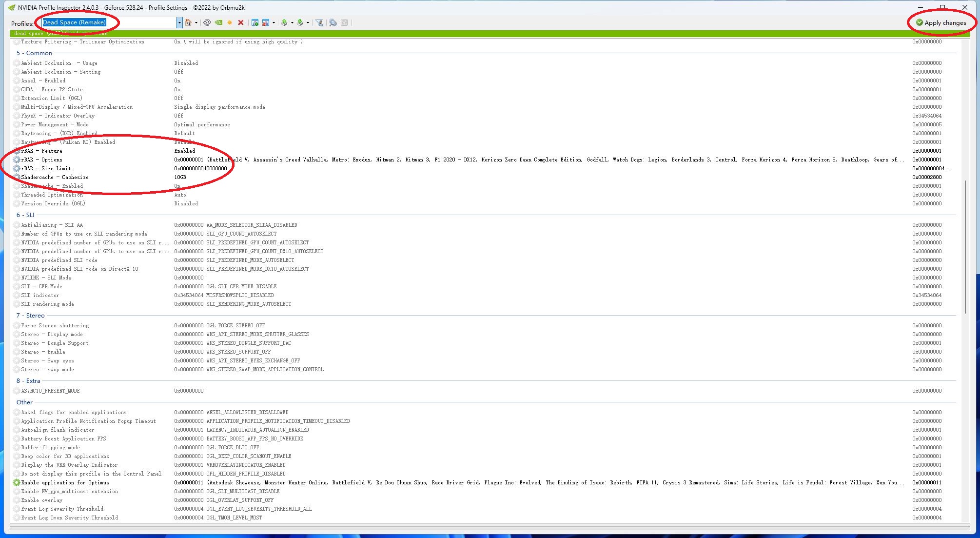Click the Apply changes button

point(941,22)
